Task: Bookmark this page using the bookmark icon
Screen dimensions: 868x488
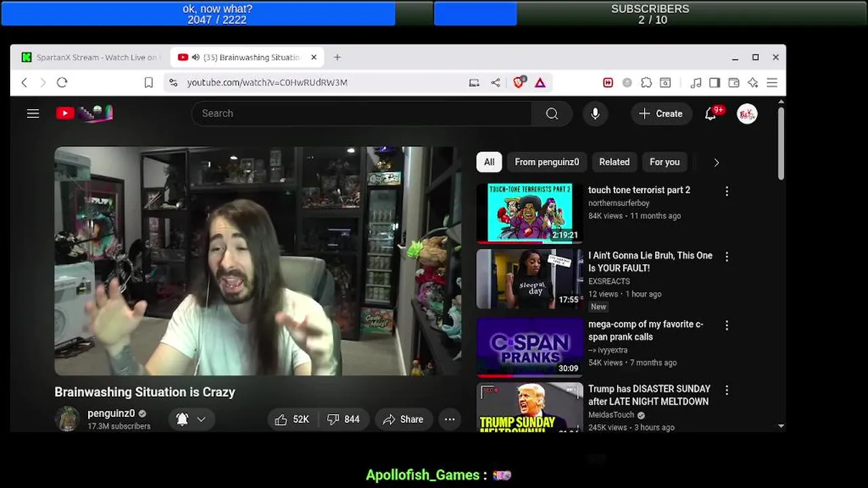Action: pos(149,83)
